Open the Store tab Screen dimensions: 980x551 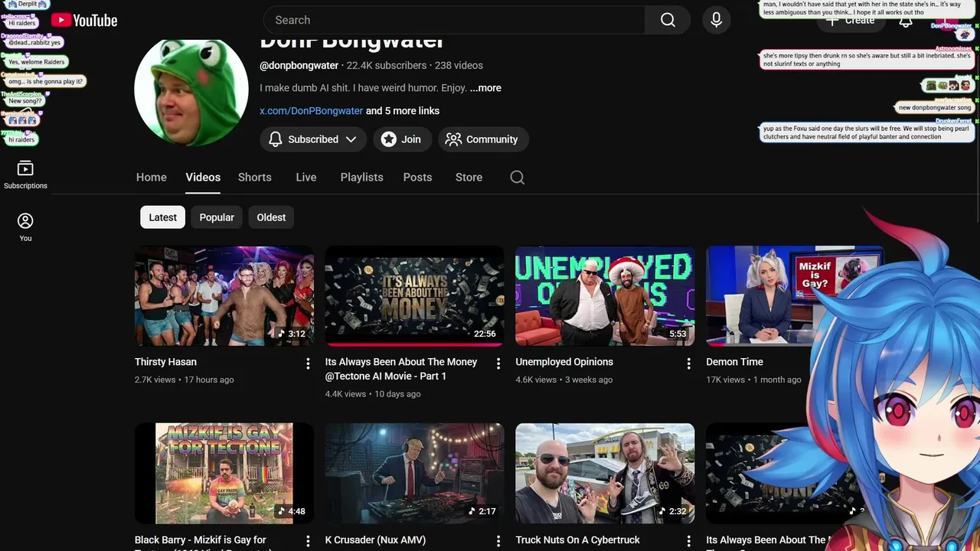pos(469,177)
